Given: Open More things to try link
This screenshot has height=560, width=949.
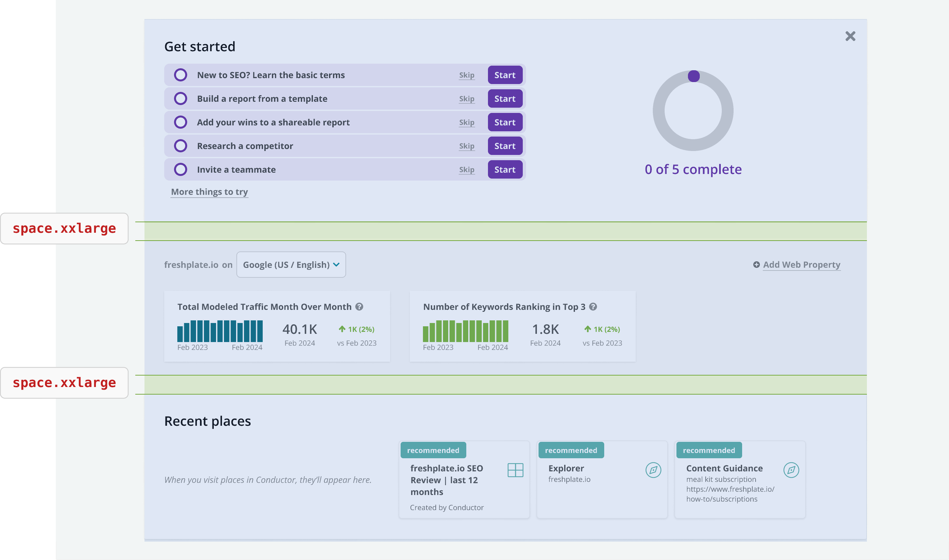Looking at the screenshot, I should (210, 192).
